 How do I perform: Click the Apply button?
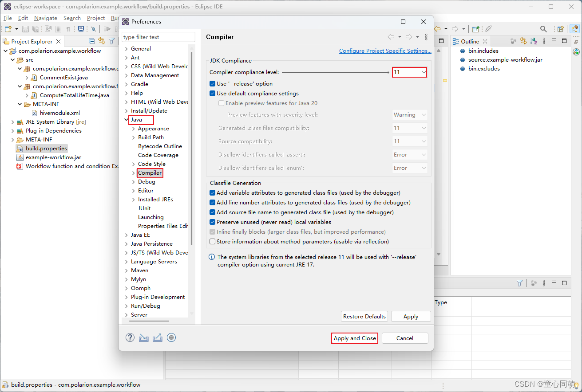tap(411, 317)
